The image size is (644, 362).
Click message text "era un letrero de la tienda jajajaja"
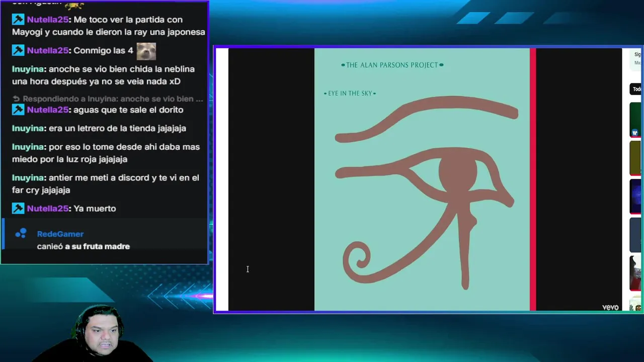[x=117, y=128]
